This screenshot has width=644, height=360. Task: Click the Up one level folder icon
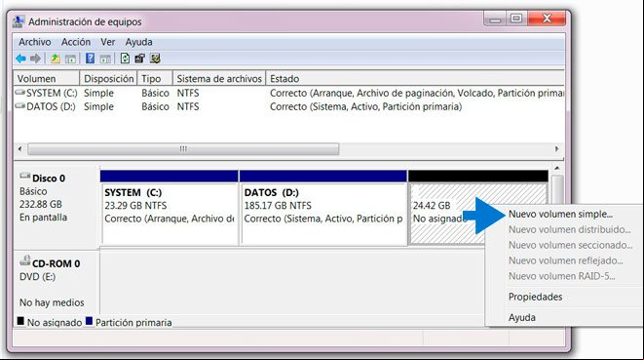[55, 59]
